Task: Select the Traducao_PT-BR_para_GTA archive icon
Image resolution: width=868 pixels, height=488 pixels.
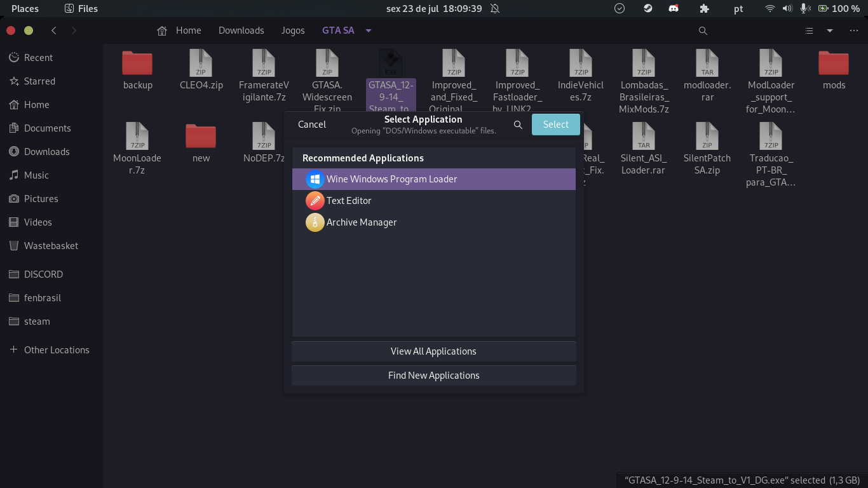Action: [771, 136]
